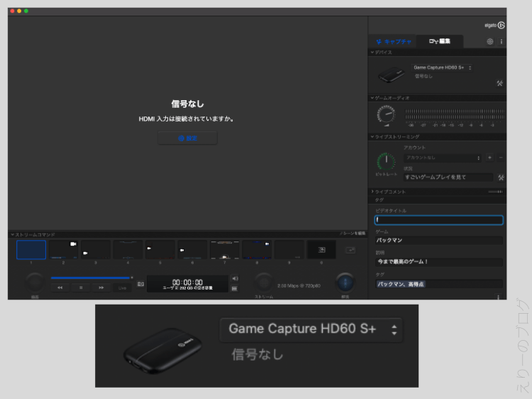Adjust the game audio volume knob
This screenshot has height=399, width=532.
(x=386, y=114)
